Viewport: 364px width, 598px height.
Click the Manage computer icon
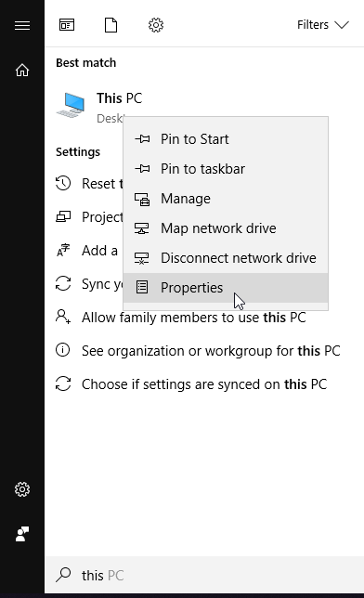(142, 199)
